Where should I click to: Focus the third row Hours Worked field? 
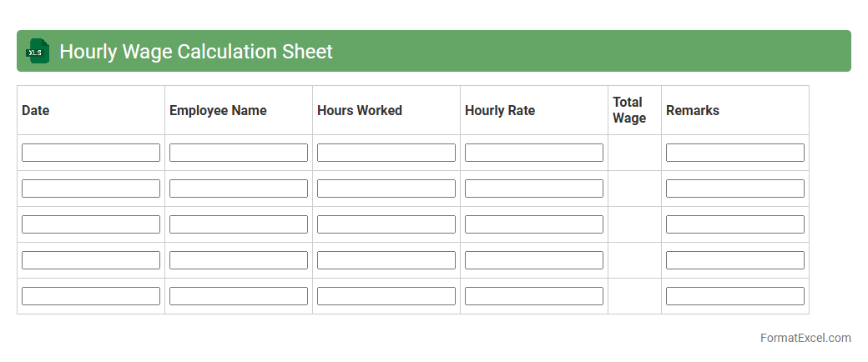pos(386,224)
